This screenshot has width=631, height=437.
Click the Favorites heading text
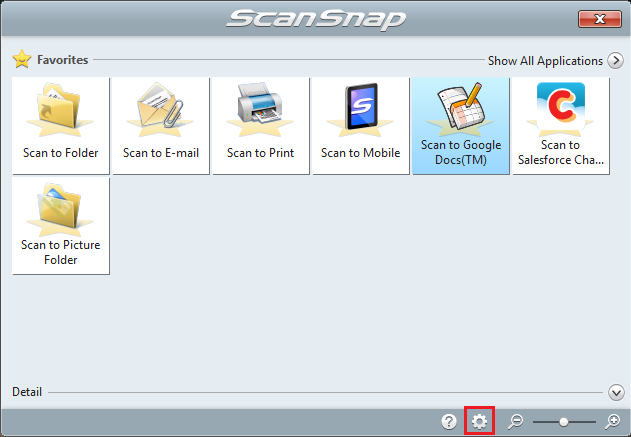(x=63, y=60)
